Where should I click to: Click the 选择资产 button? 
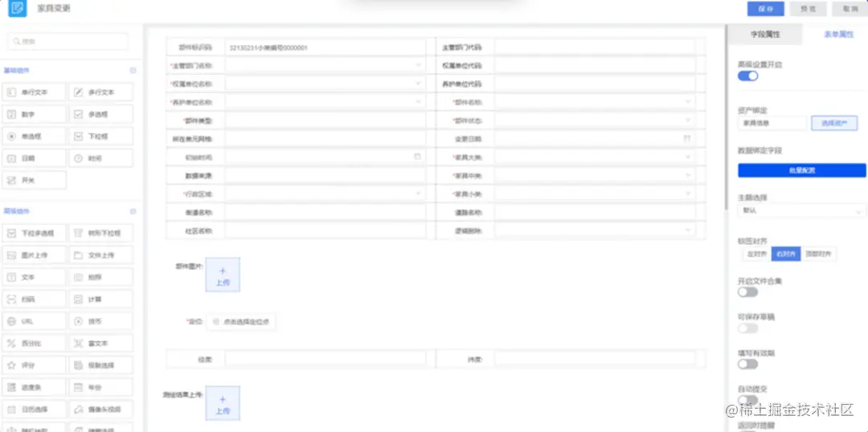[833, 124]
